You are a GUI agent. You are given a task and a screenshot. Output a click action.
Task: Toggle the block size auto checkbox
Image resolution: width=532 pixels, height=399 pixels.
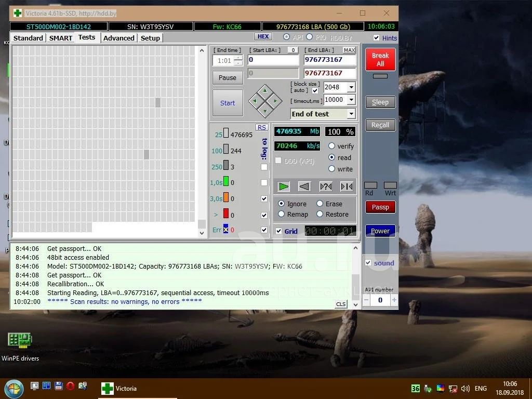point(315,90)
